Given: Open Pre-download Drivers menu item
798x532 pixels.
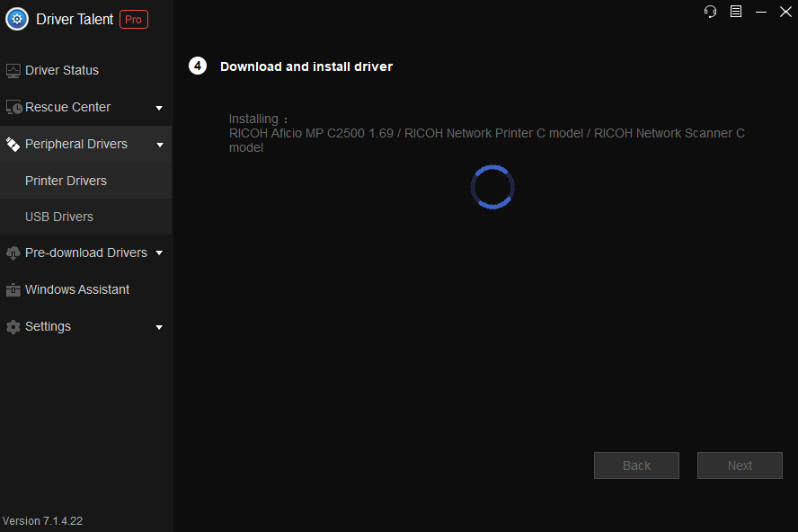Looking at the screenshot, I should tap(85, 253).
